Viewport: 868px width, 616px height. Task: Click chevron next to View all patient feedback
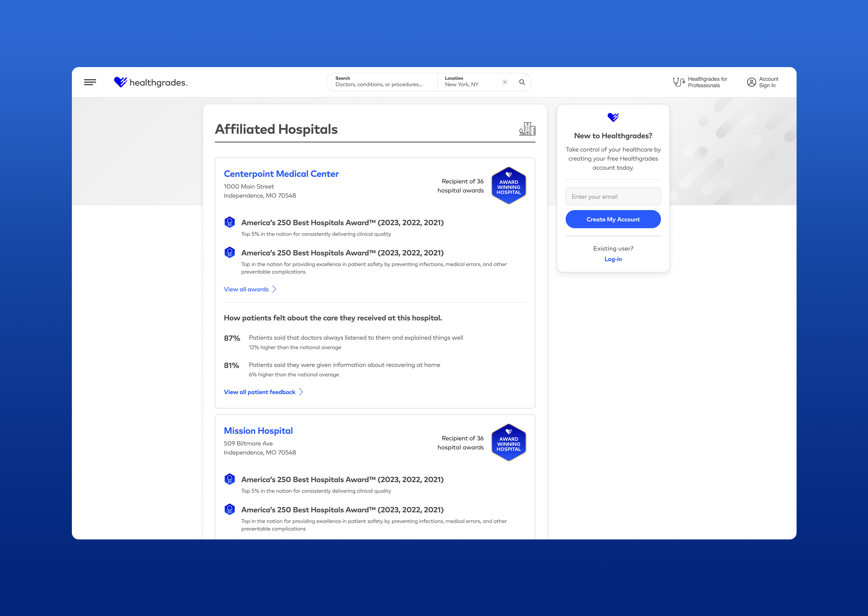(301, 392)
